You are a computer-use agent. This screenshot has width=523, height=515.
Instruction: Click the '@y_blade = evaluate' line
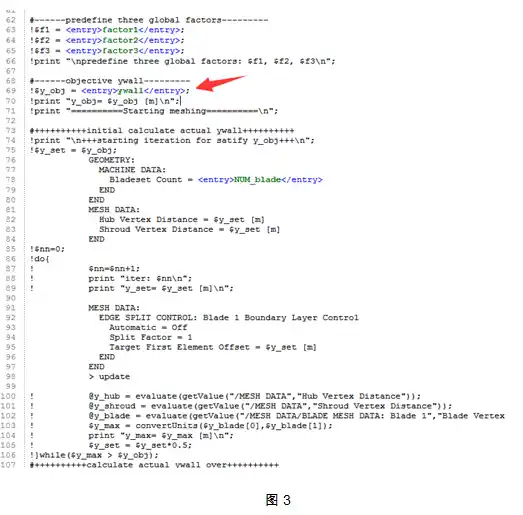pyautogui.click(x=297, y=416)
